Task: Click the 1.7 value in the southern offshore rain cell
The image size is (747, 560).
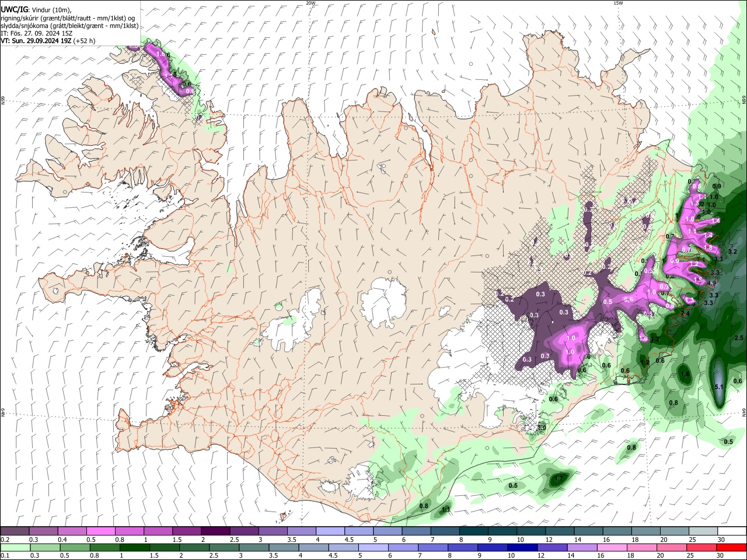Action: (x=558, y=478)
